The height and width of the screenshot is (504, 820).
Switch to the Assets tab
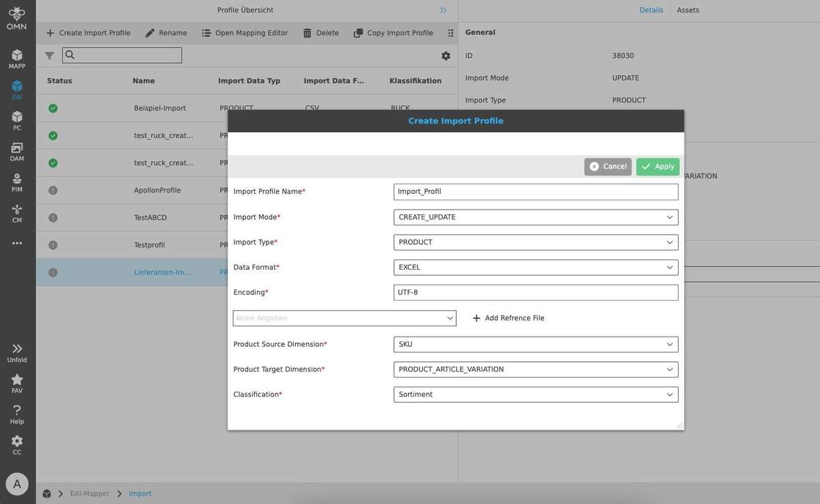click(x=687, y=10)
